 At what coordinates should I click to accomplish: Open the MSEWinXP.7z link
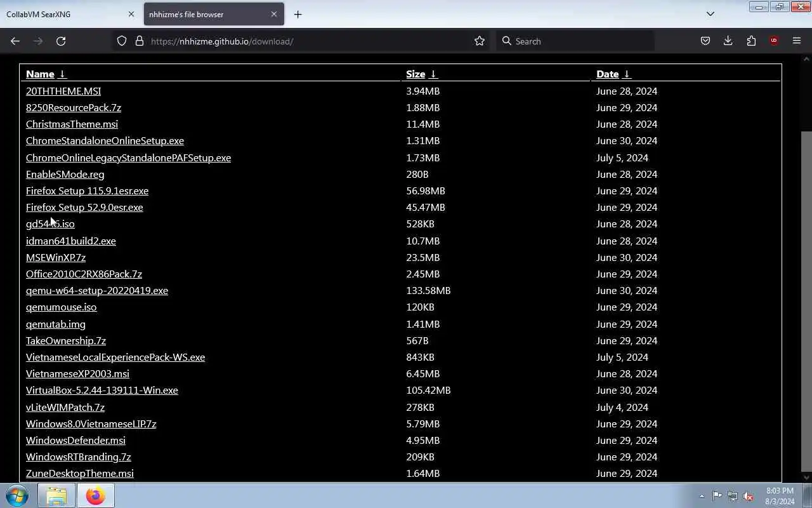pyautogui.click(x=56, y=257)
